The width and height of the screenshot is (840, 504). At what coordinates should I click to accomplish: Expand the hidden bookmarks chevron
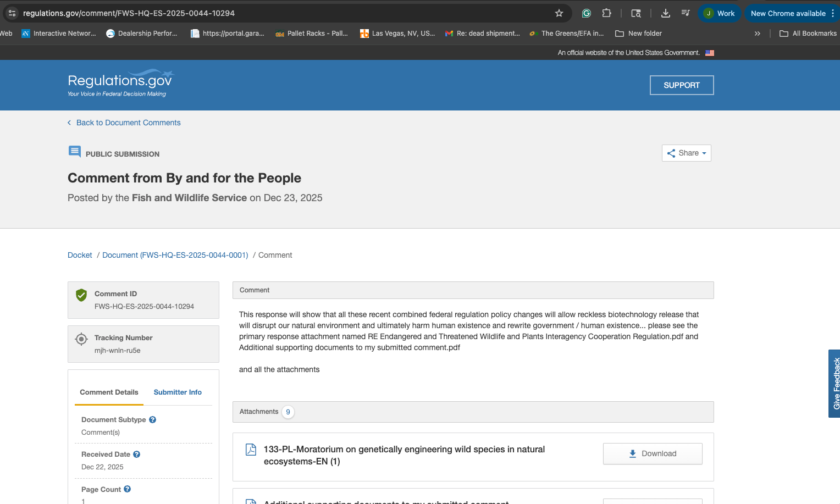pos(757,34)
